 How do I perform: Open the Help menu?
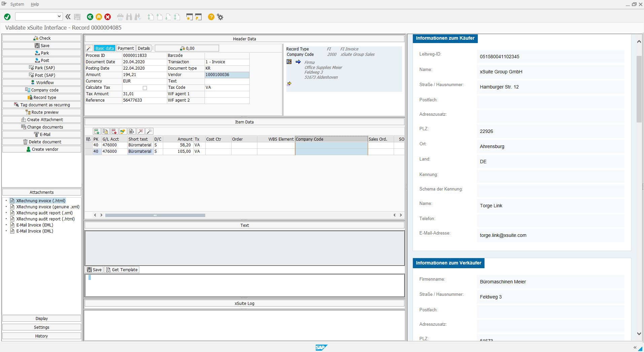point(35,4)
